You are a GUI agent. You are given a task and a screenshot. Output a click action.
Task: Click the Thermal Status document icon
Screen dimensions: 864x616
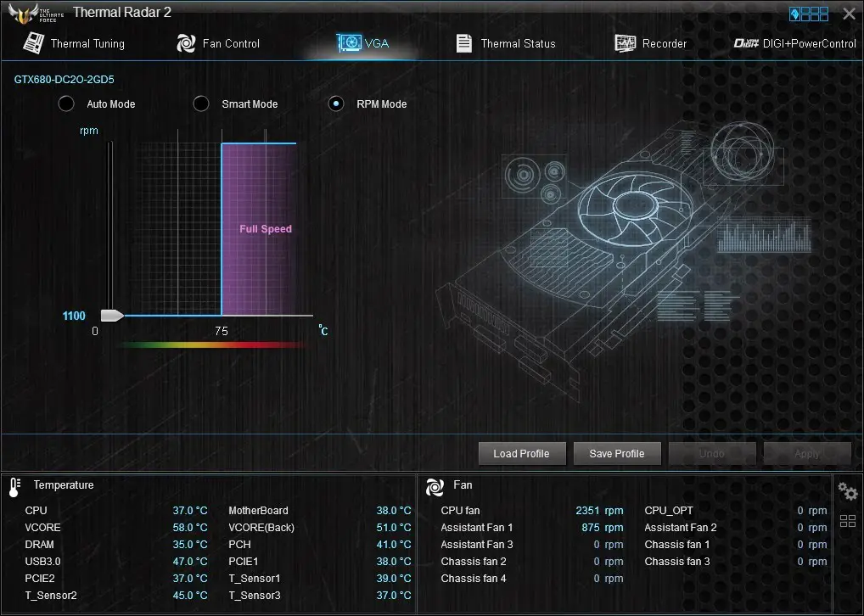[x=464, y=43]
